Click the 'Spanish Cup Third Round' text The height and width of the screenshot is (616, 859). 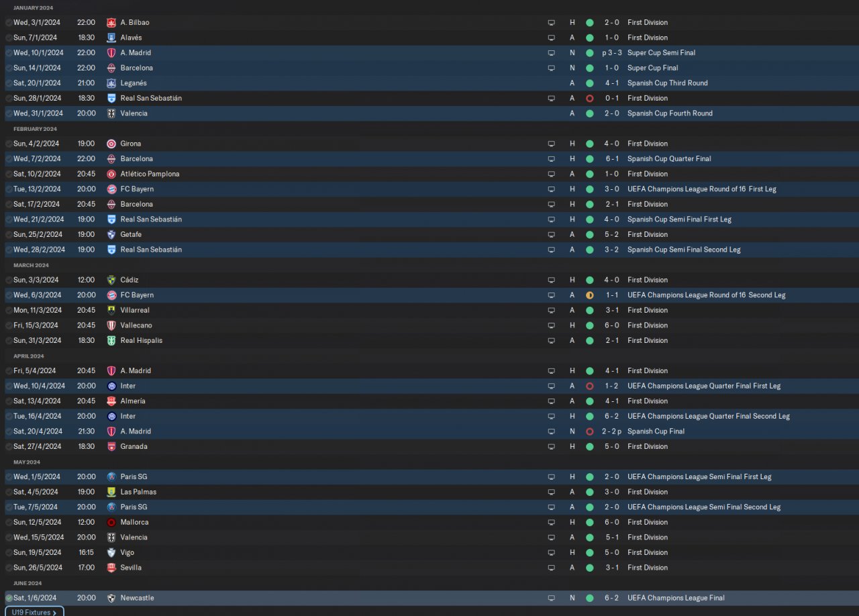click(668, 83)
